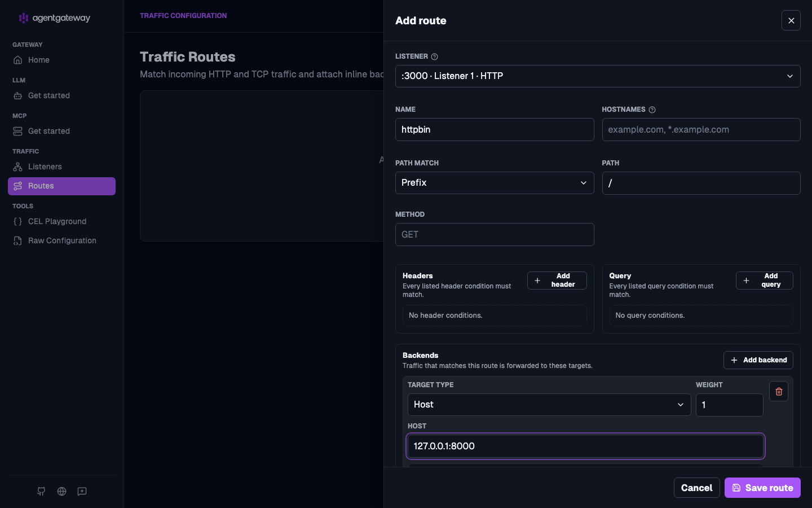812x508 pixels.
Task: Go to Home in the sidebar
Action: coord(61,60)
